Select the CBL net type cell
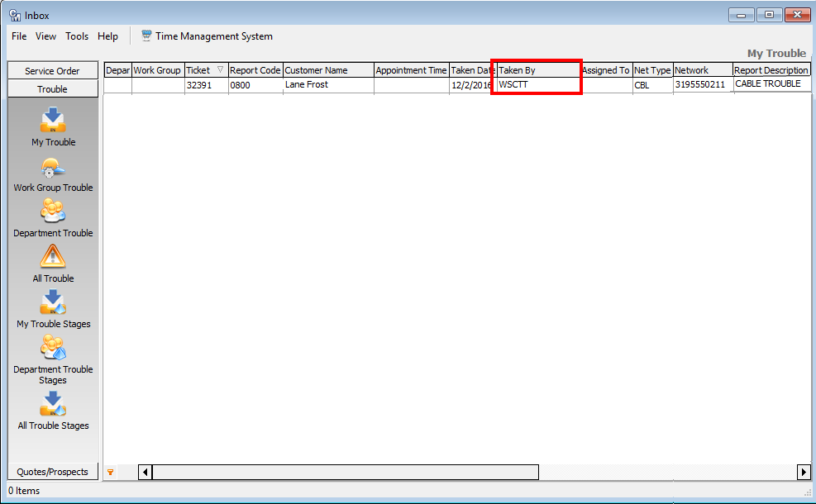 click(x=652, y=85)
